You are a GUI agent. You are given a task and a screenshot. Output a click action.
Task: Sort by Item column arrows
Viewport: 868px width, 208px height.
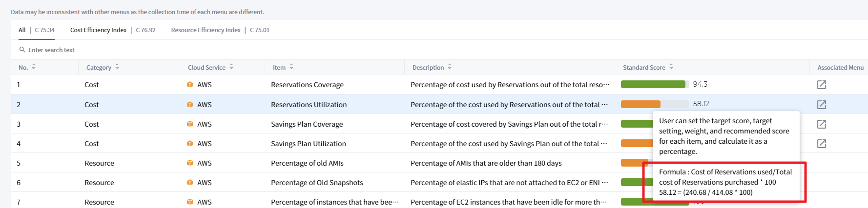(x=291, y=67)
